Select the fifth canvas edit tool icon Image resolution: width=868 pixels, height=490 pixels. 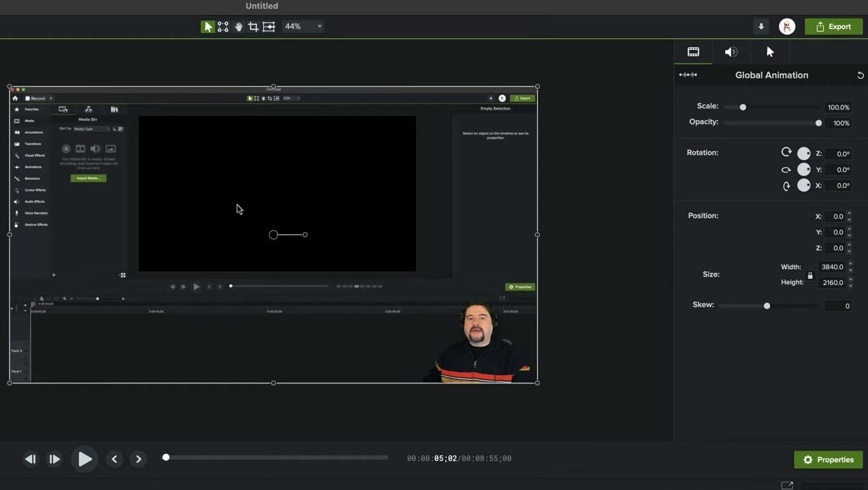click(268, 26)
